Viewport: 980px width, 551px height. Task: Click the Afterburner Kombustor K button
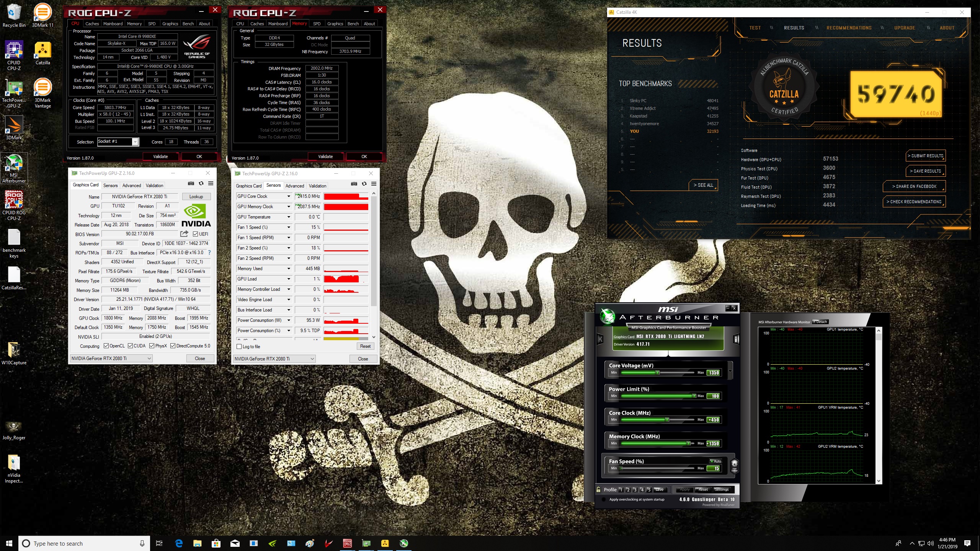coord(600,339)
